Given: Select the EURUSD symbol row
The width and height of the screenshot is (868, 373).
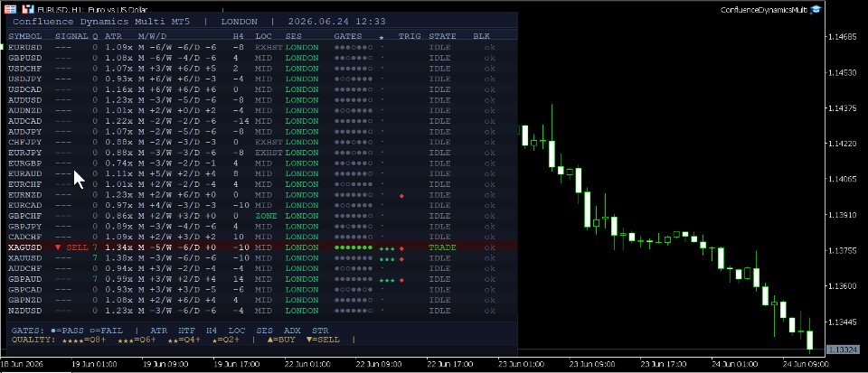Looking at the screenshot, I should point(262,48).
